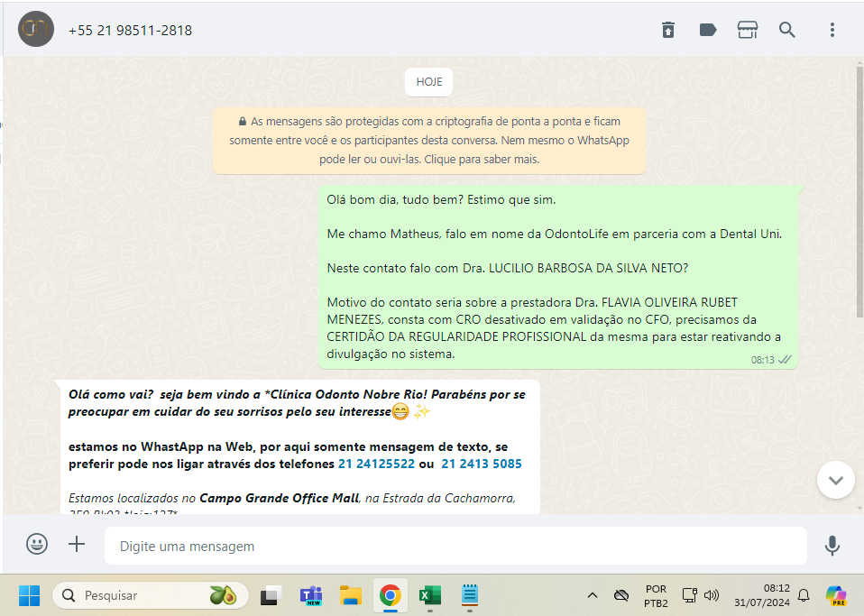
Task: Open network settings tray icon
Action: tap(689, 595)
